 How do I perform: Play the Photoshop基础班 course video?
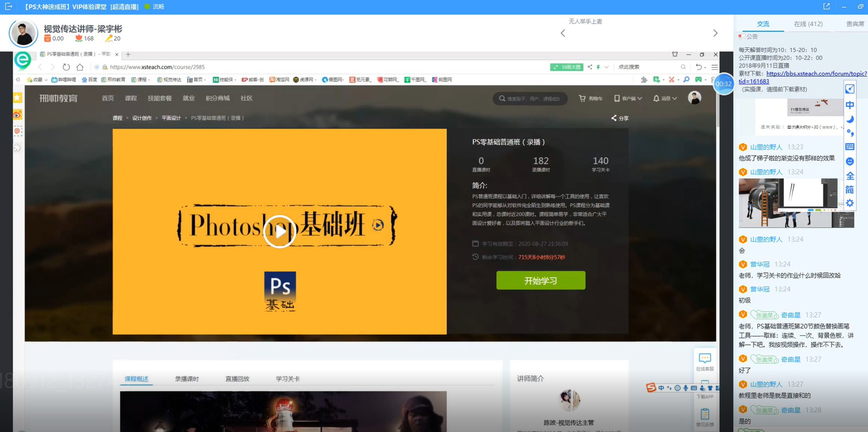point(279,231)
